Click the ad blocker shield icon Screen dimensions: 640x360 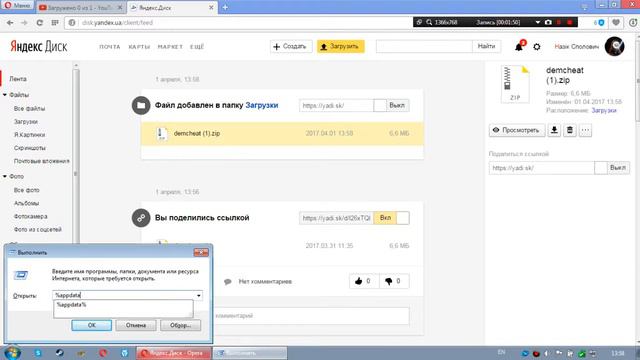[x=600, y=23]
